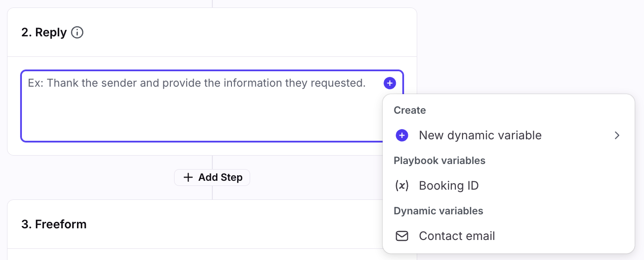
Task: Click the '2. Reply' step title
Action: pos(44,33)
